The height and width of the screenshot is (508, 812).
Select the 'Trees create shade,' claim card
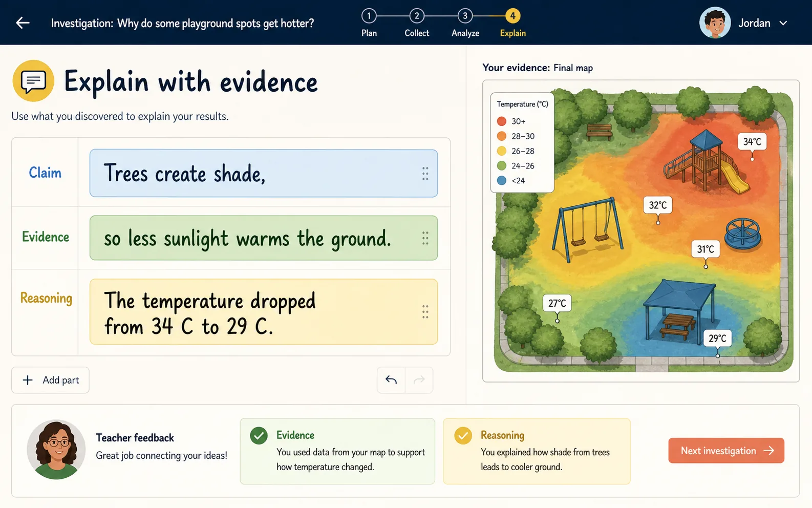tap(264, 173)
